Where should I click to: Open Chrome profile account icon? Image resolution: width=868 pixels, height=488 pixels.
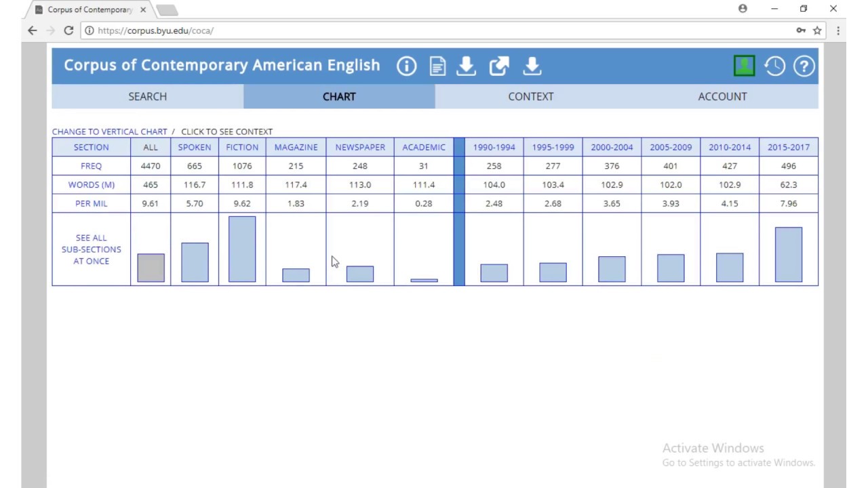tap(743, 9)
